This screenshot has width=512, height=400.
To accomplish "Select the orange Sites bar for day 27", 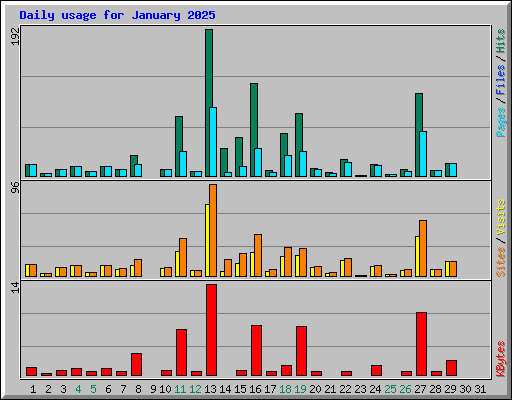I will 423,248.
